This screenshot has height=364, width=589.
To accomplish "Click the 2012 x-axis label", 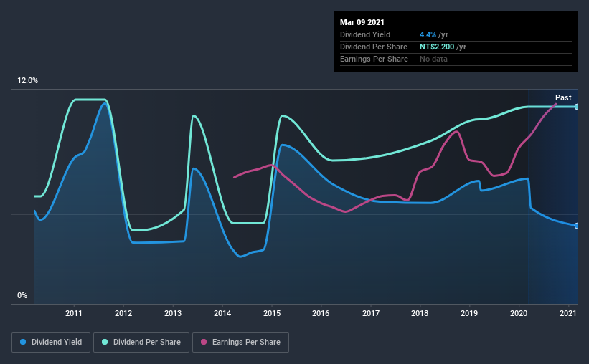I will click(123, 313).
